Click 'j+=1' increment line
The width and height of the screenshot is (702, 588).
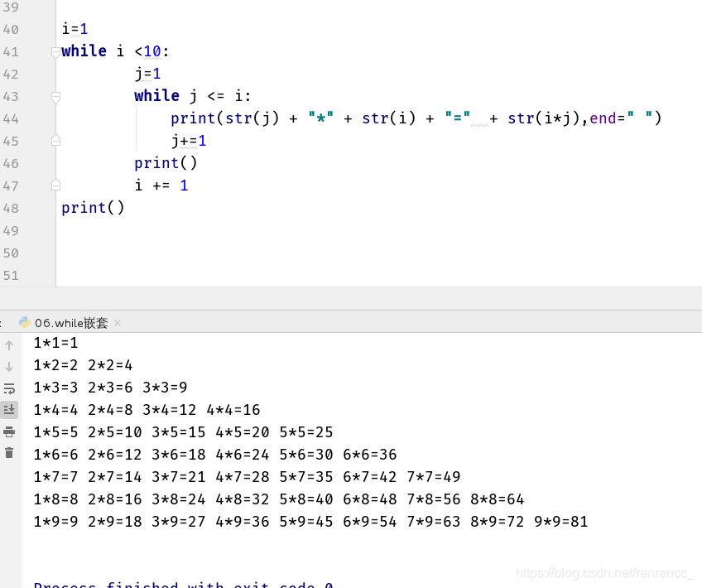pos(189,141)
